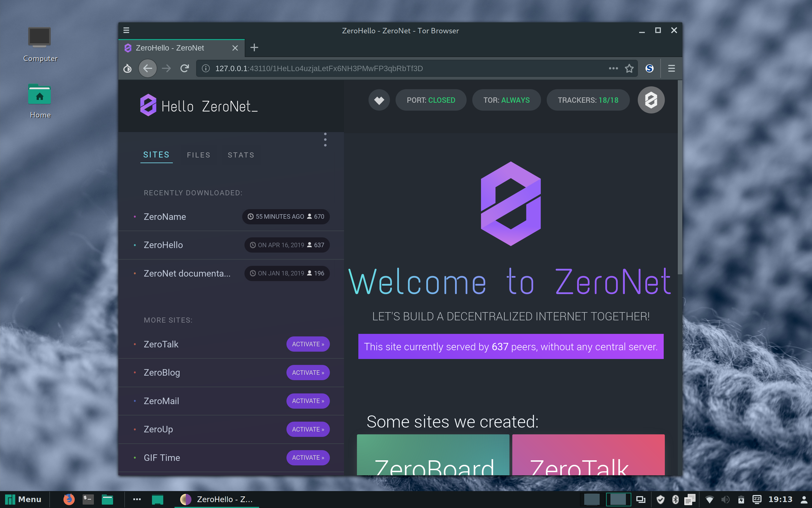Open the browser hamburger menu on the toolbar
Image resolution: width=812 pixels, height=508 pixels.
click(671, 69)
